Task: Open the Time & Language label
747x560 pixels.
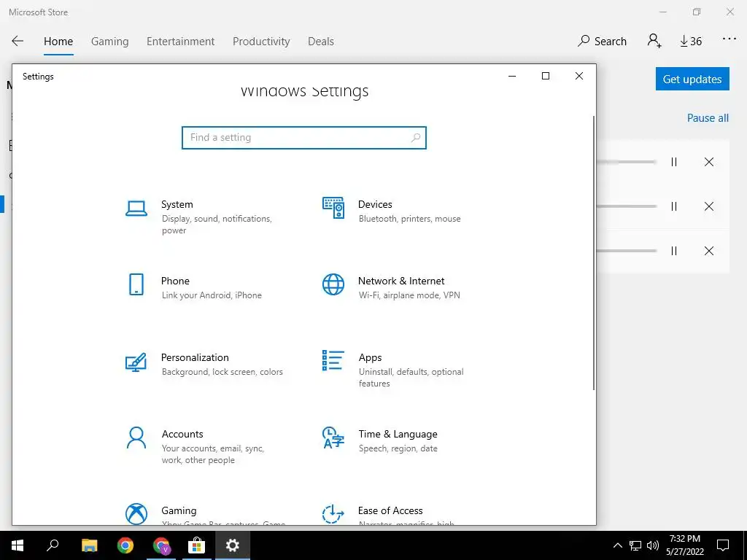Action: coord(398,435)
